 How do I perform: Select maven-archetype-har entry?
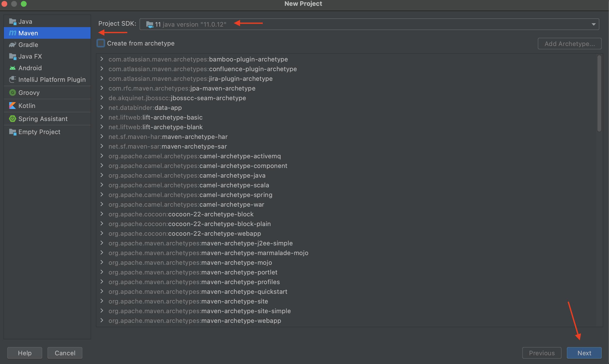pyautogui.click(x=168, y=137)
